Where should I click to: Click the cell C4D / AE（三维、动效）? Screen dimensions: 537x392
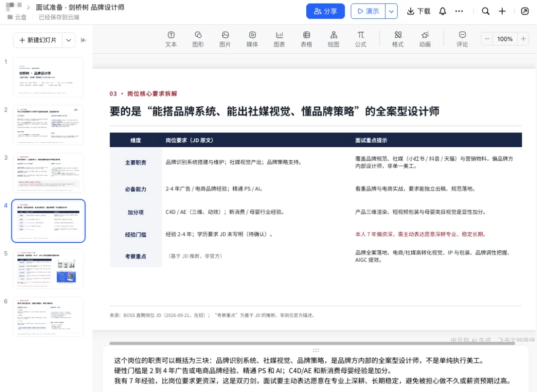(x=225, y=212)
